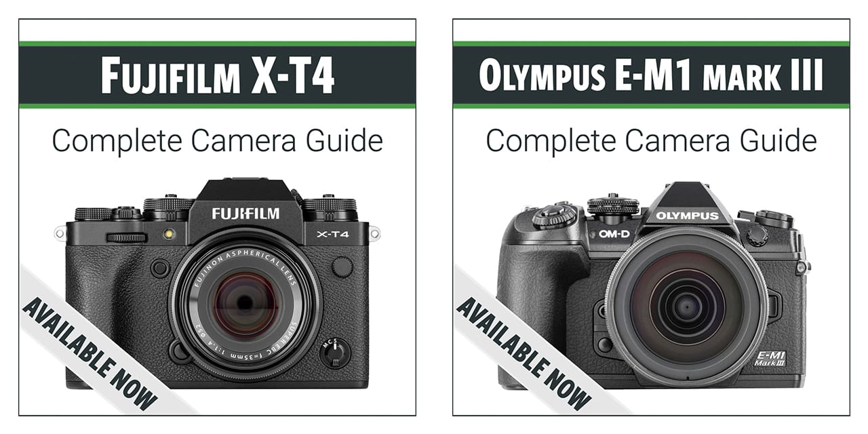Click the E-M1 Mark III badge on camera

click(x=770, y=358)
